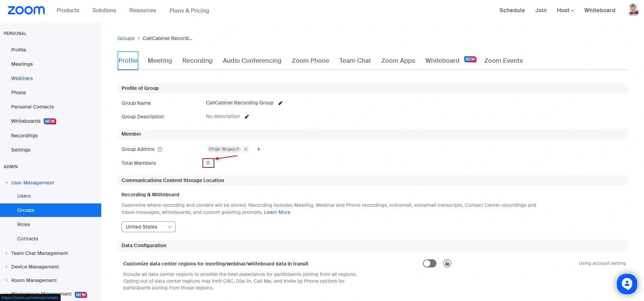Viewport: 644px width, 301px height.
Task: Go to Plans & Pricing
Action: 189,11
